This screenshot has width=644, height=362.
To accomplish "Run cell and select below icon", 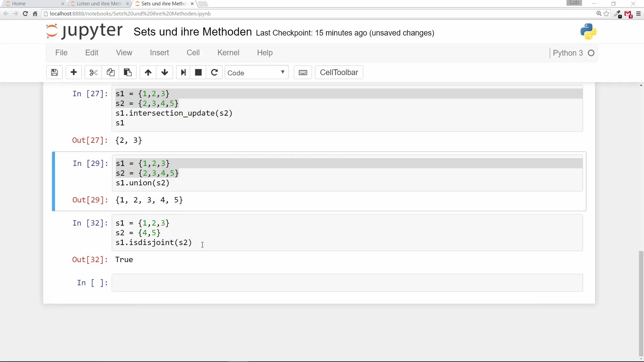I will point(183,72).
